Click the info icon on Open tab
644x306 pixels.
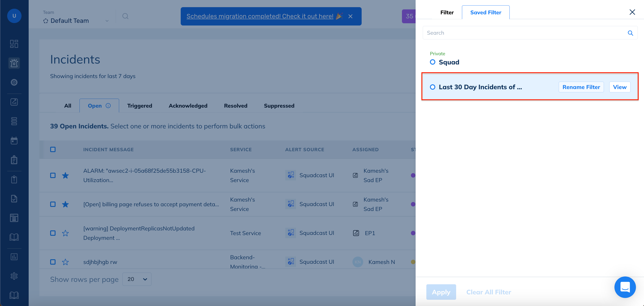pos(108,106)
